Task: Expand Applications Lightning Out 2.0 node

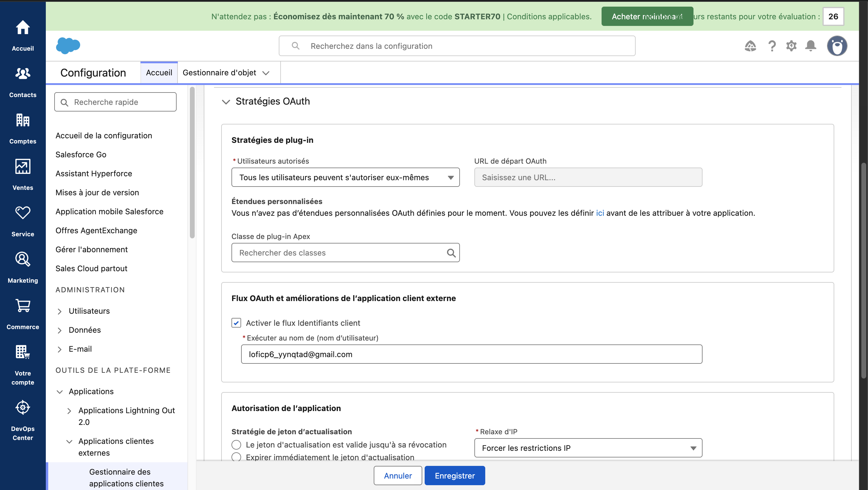Action: click(69, 411)
